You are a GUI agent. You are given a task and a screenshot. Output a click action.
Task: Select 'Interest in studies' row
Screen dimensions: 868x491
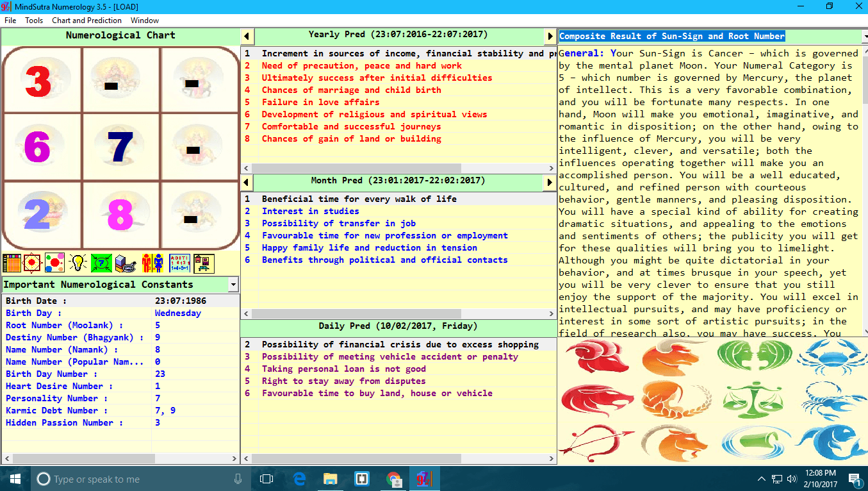(398, 212)
